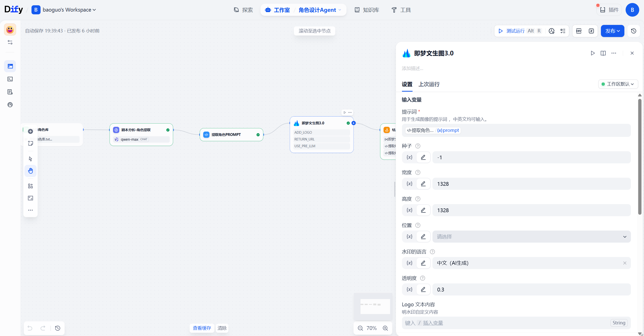
Task: Switch 水印的语言 to variable mode
Action: (410, 263)
